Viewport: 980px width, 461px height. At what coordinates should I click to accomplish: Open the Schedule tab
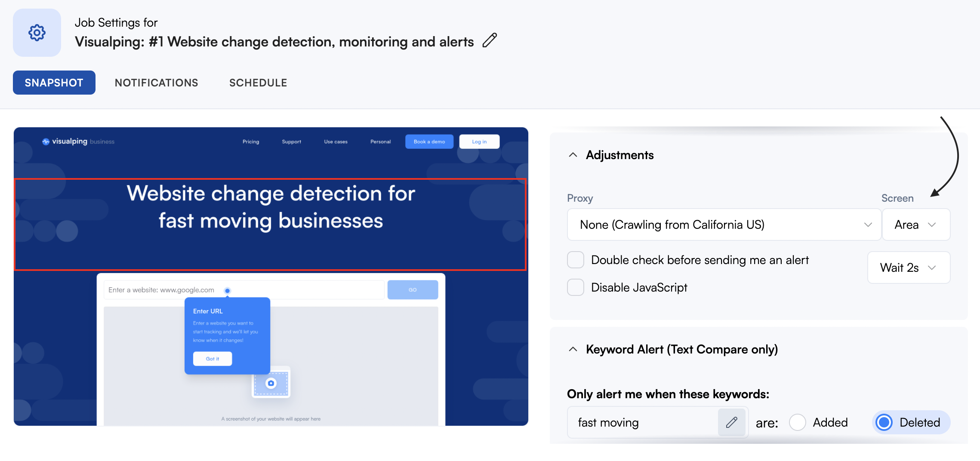pyautogui.click(x=258, y=83)
